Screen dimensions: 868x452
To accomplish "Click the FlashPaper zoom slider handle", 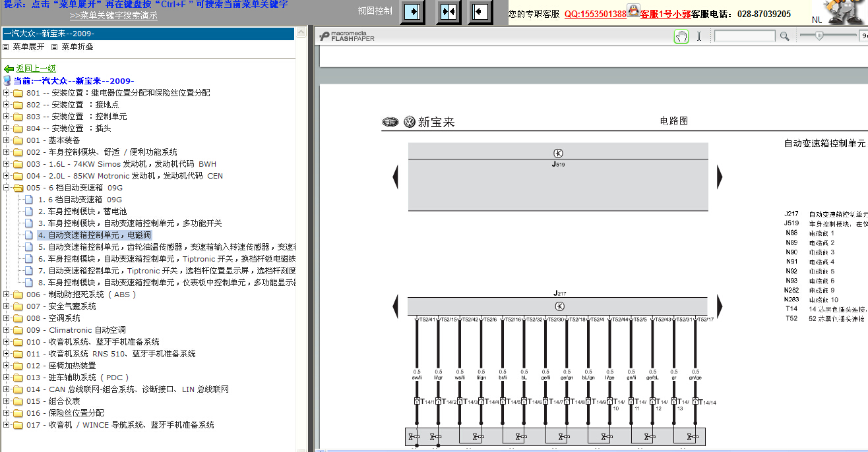I will (x=819, y=36).
